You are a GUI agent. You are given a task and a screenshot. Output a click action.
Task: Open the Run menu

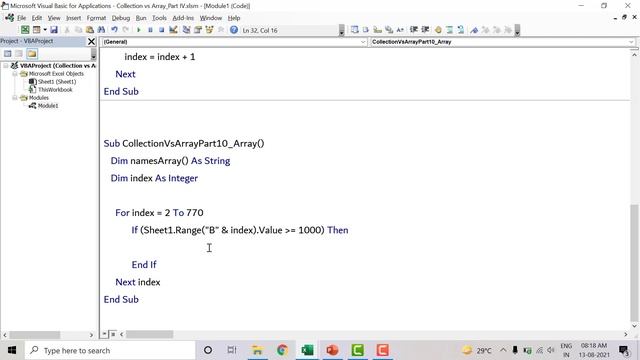[141, 18]
